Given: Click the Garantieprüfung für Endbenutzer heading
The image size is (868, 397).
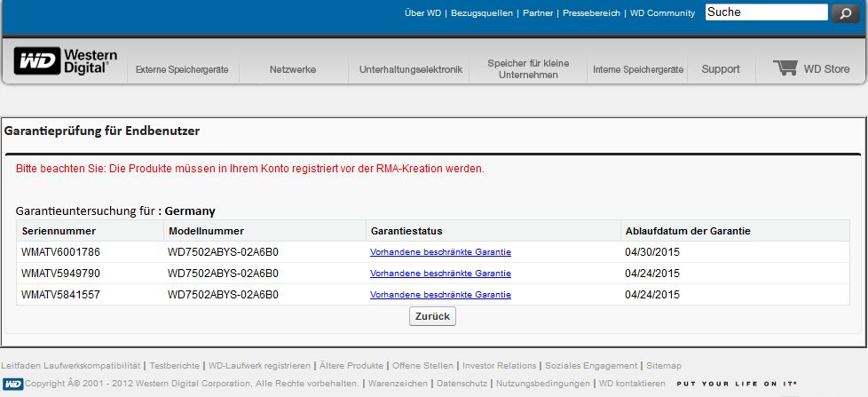Looking at the screenshot, I should (102, 131).
